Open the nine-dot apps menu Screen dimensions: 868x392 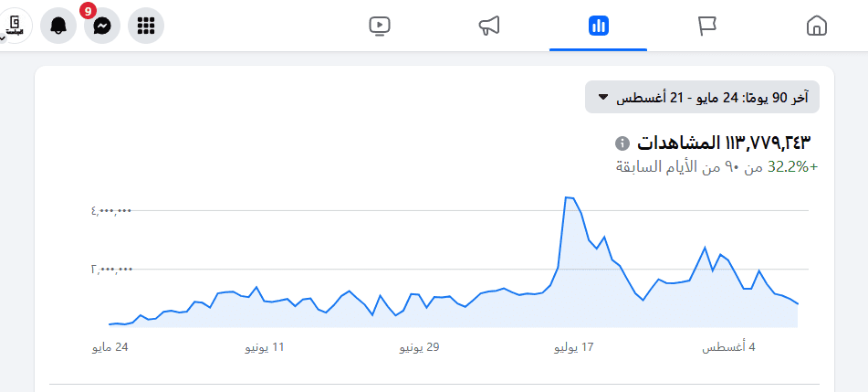146,26
